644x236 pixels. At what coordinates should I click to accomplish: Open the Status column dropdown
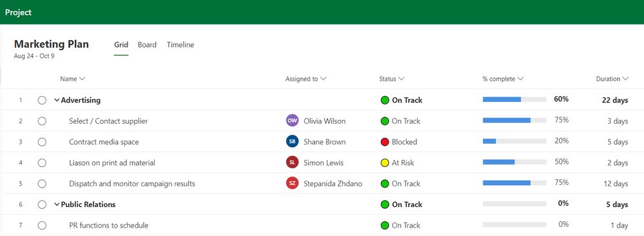coord(402,79)
